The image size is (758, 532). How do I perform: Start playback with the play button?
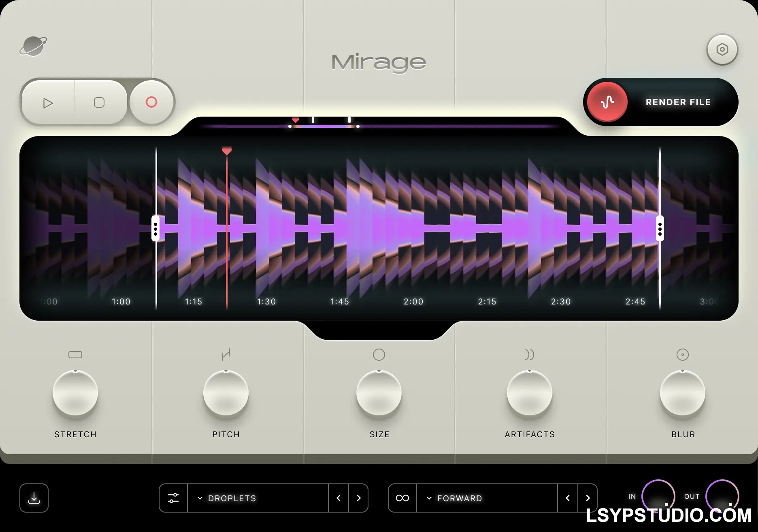pyautogui.click(x=48, y=103)
